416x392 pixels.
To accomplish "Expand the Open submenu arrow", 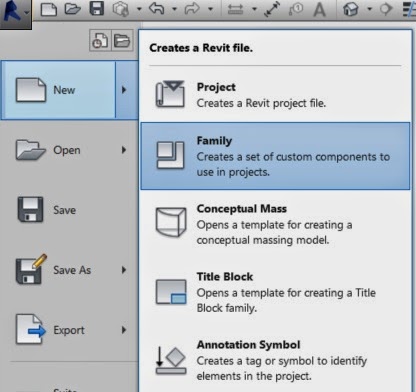I will coord(124,150).
